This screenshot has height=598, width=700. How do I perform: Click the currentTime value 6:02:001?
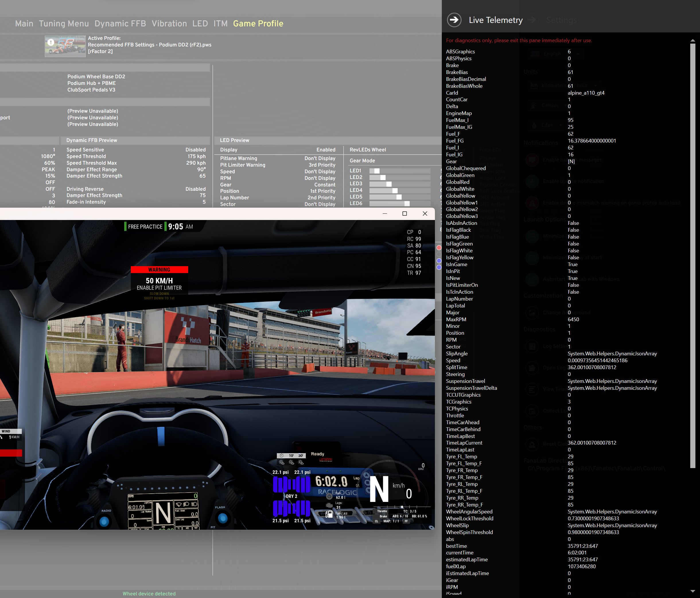coord(577,553)
